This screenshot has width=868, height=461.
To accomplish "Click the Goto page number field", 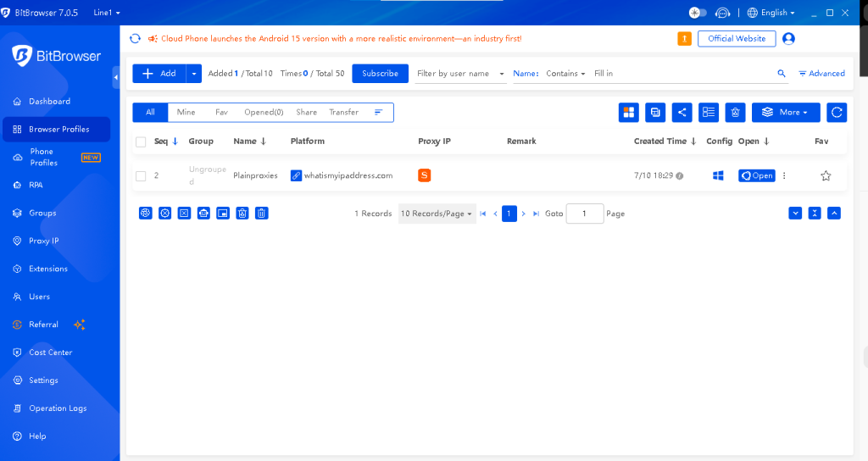I will (x=585, y=214).
